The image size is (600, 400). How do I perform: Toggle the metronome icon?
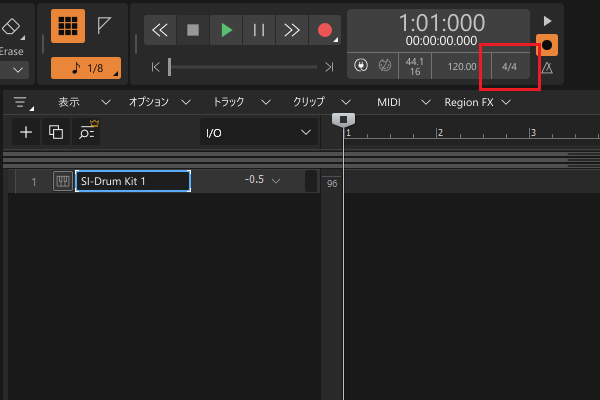tap(546, 68)
